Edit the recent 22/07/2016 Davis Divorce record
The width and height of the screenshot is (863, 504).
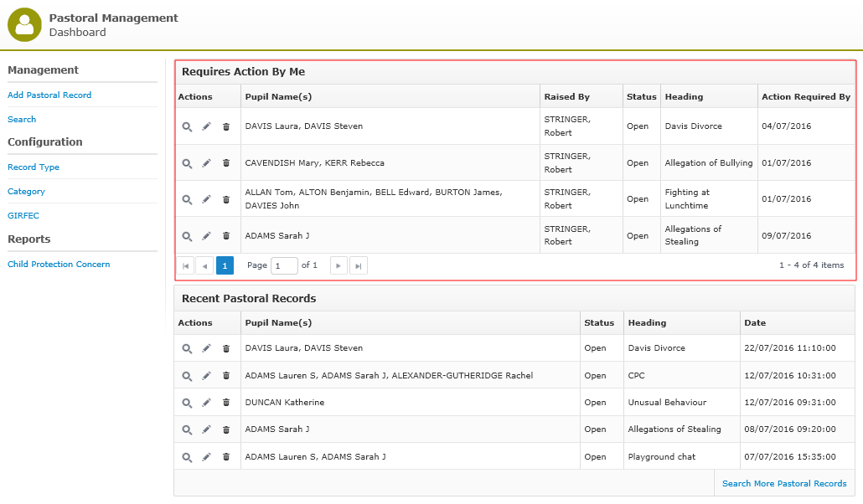tap(206, 349)
